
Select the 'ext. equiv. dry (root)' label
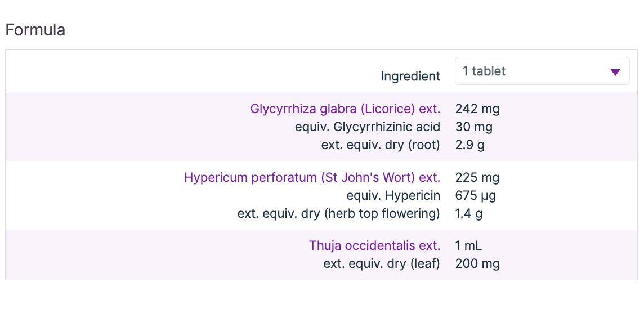click(x=381, y=145)
